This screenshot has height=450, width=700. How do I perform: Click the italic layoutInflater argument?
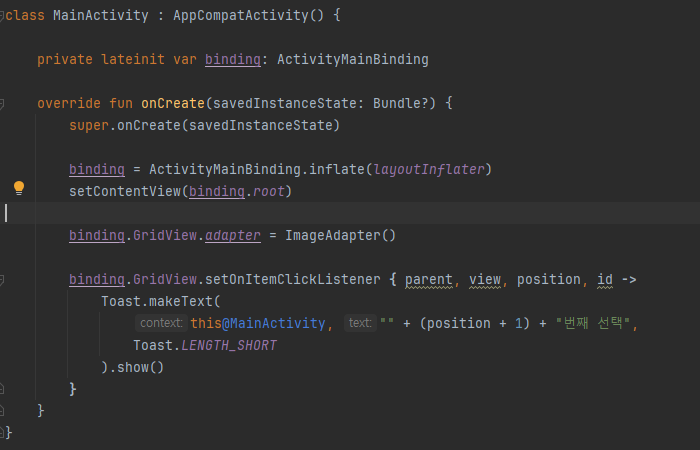pyautogui.click(x=429, y=170)
